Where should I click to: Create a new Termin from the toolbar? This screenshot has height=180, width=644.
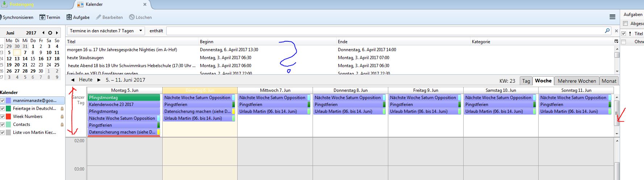click(50, 17)
